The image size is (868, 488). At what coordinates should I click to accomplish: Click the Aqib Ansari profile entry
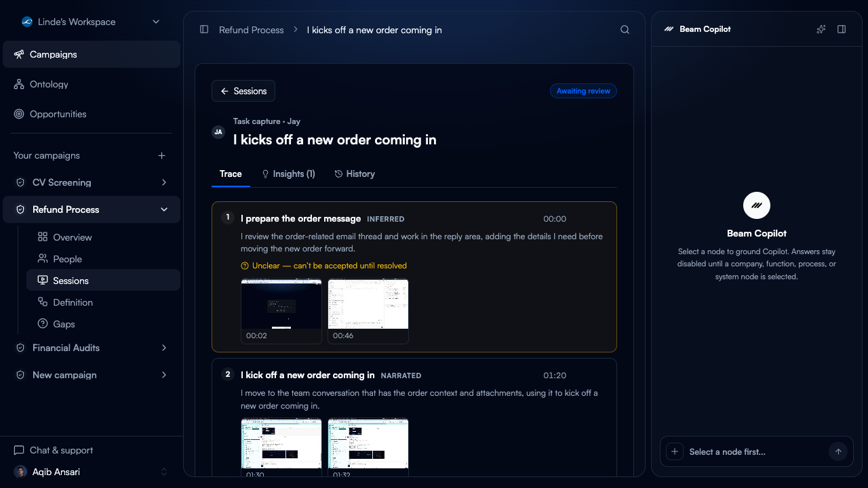pos(91,472)
